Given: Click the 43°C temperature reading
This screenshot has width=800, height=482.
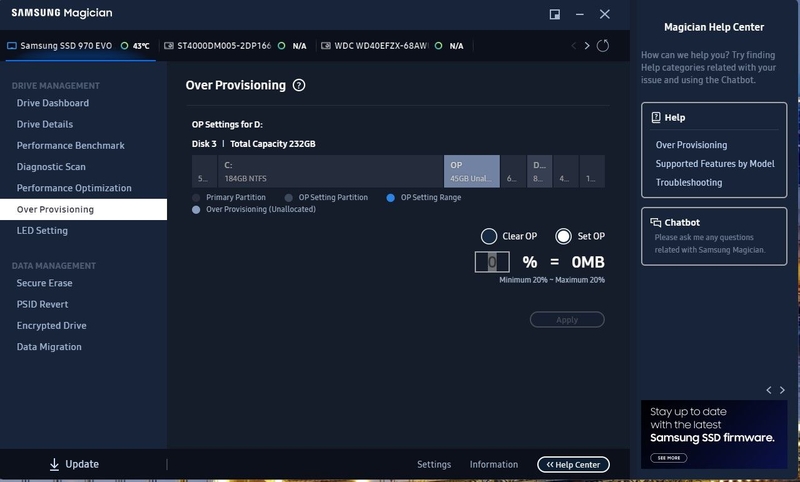Looking at the screenshot, I should [x=141, y=46].
